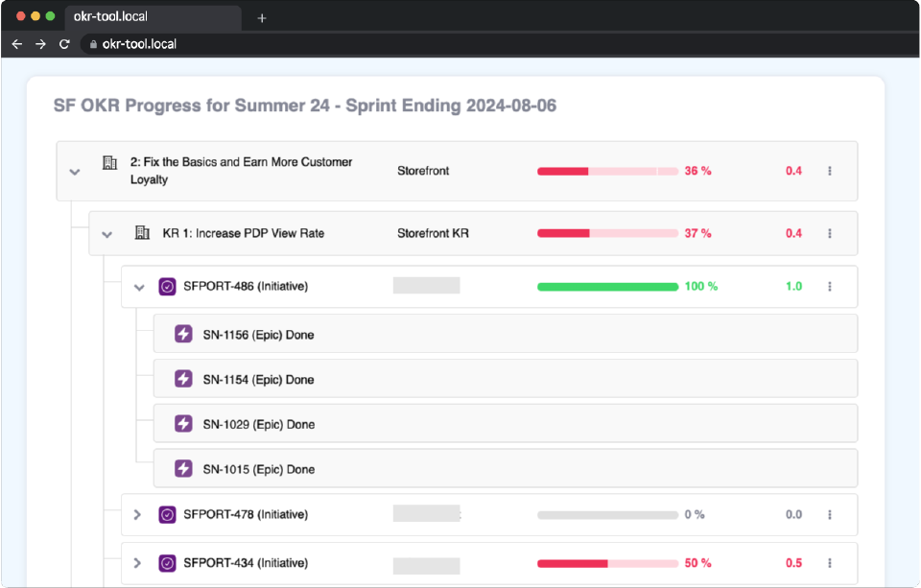This screenshot has width=921, height=588.
Task: Click the SFPORT-434 (Initiative) label
Action: point(246,563)
